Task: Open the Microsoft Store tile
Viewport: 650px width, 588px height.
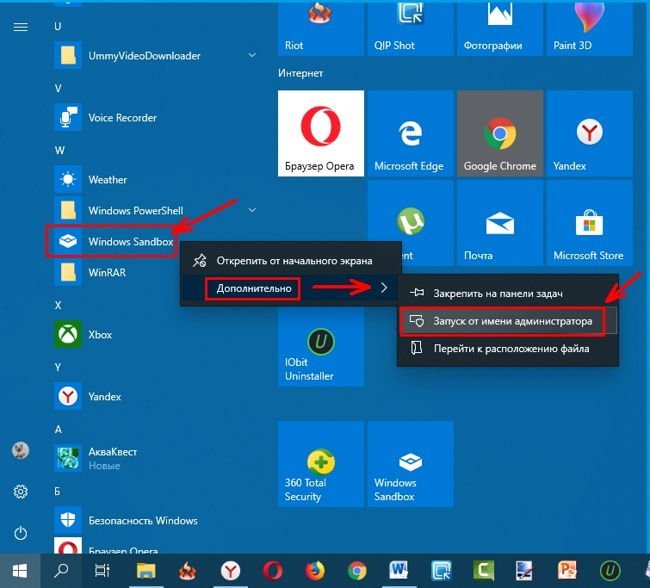Action: [x=589, y=223]
